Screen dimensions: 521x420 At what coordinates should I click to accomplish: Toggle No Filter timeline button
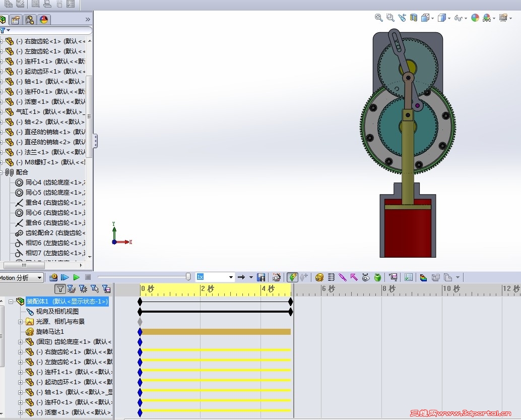pyautogui.click(x=60, y=289)
